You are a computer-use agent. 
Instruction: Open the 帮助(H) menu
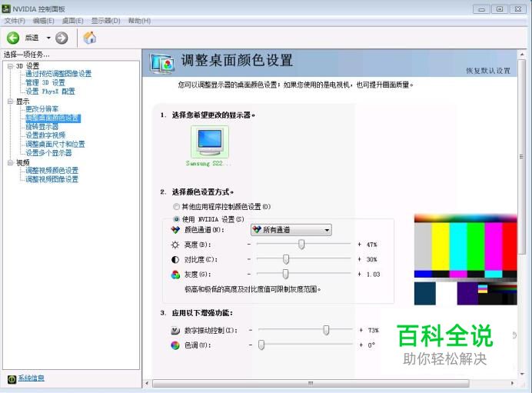[x=139, y=21]
